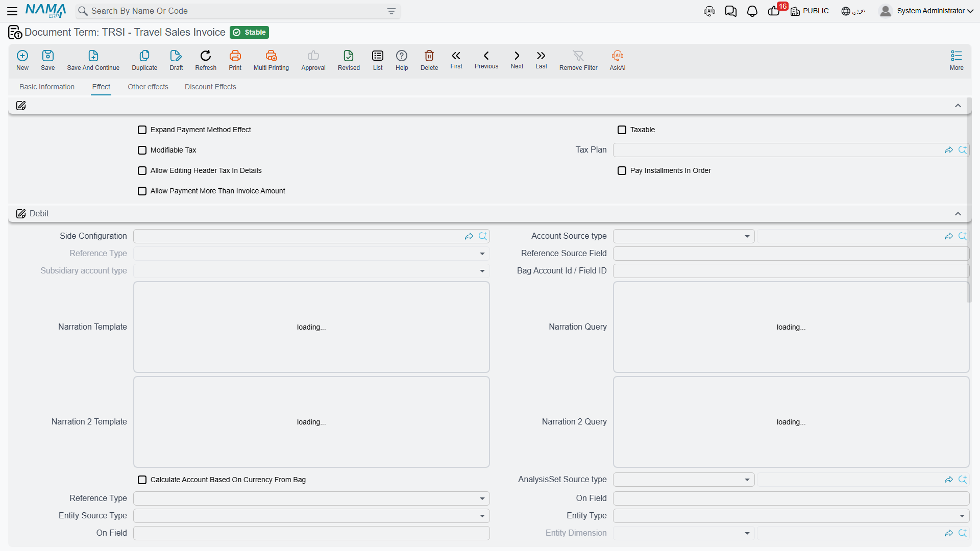Switch to Other effects tab
The image size is (980, 551).
click(148, 87)
